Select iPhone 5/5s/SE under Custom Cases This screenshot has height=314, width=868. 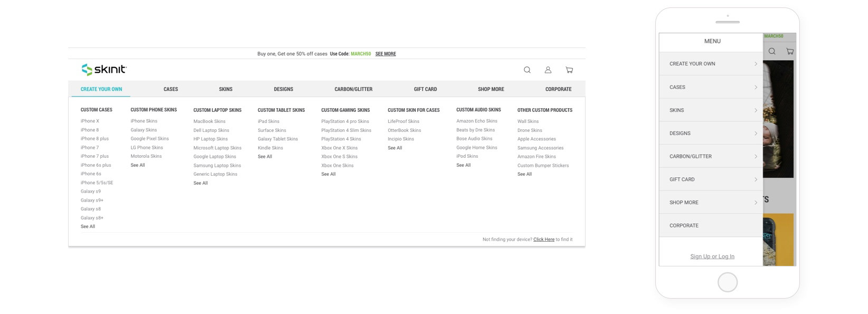[97, 183]
